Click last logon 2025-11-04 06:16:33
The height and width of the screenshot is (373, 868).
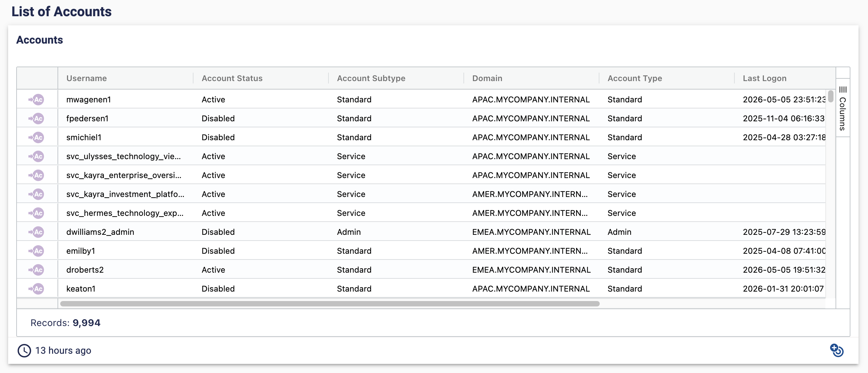point(784,119)
